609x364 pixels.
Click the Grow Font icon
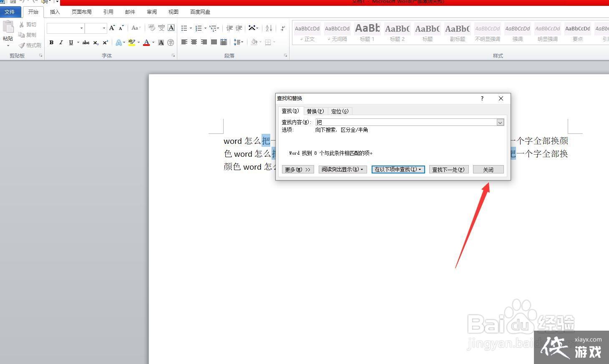pos(112,28)
